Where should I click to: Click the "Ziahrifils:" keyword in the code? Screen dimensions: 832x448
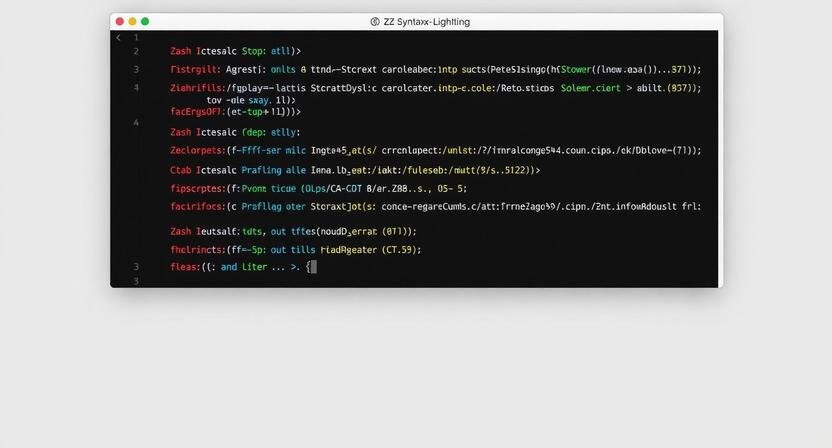click(197, 88)
